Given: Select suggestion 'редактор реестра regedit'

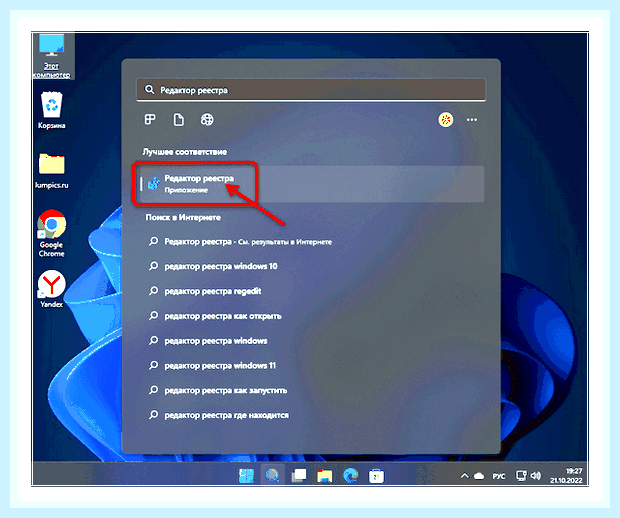Looking at the screenshot, I should click(205, 291).
